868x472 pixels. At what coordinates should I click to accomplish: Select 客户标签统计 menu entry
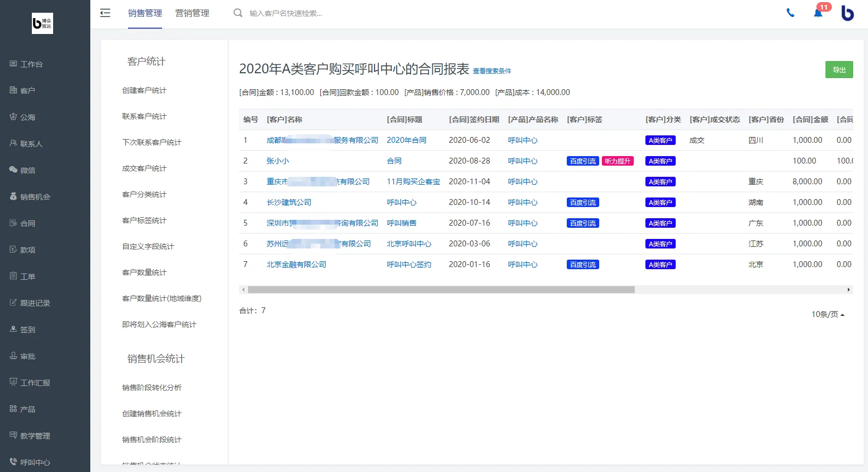(144, 220)
